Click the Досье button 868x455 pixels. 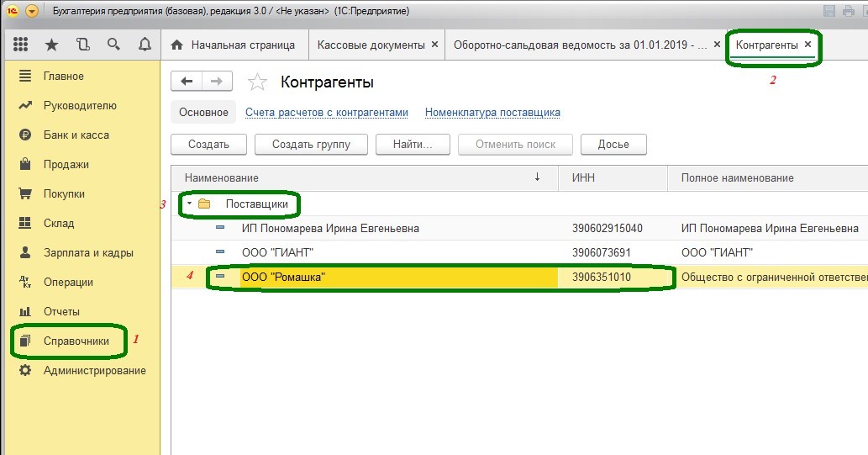coord(613,144)
